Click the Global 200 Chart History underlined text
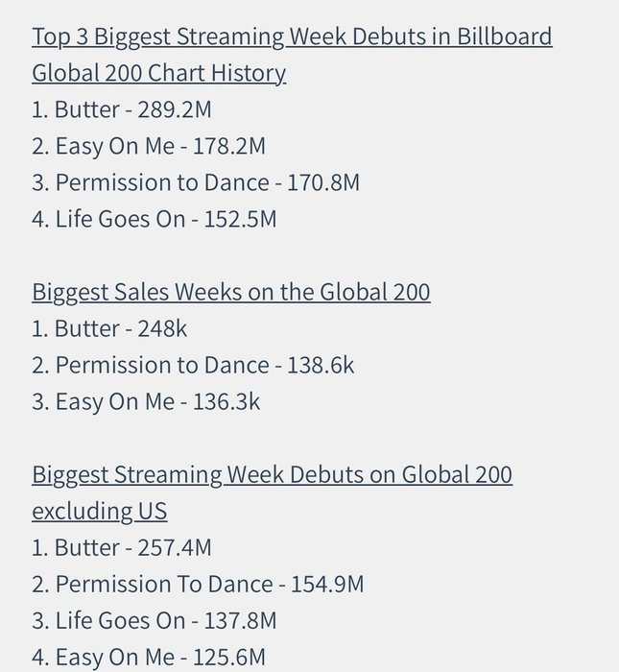Image resolution: width=619 pixels, height=672 pixels. [159, 73]
